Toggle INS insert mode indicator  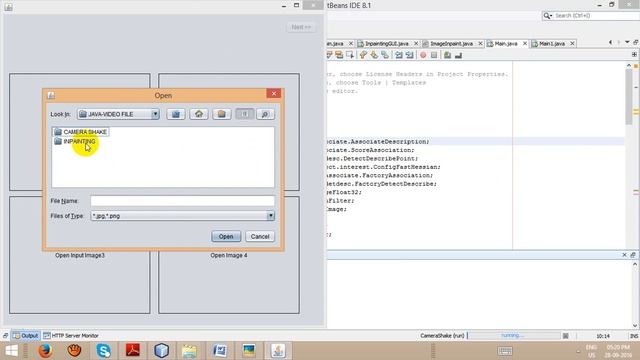click(634, 336)
